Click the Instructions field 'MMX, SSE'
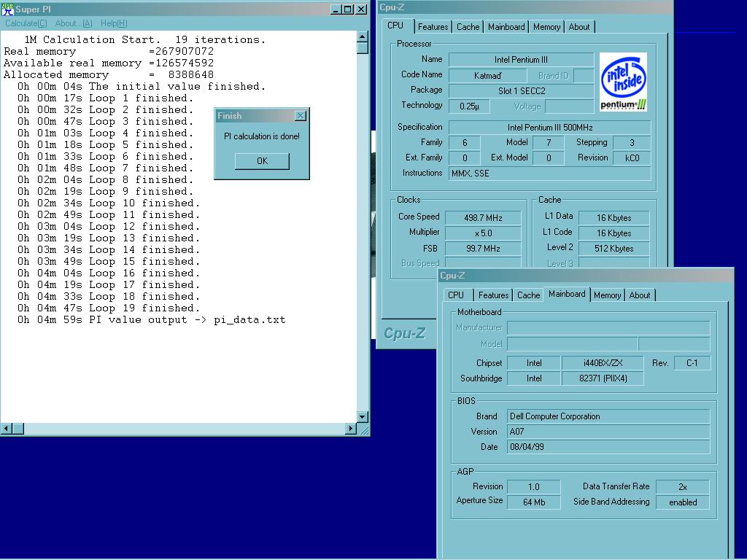The image size is (747, 560). (550, 174)
